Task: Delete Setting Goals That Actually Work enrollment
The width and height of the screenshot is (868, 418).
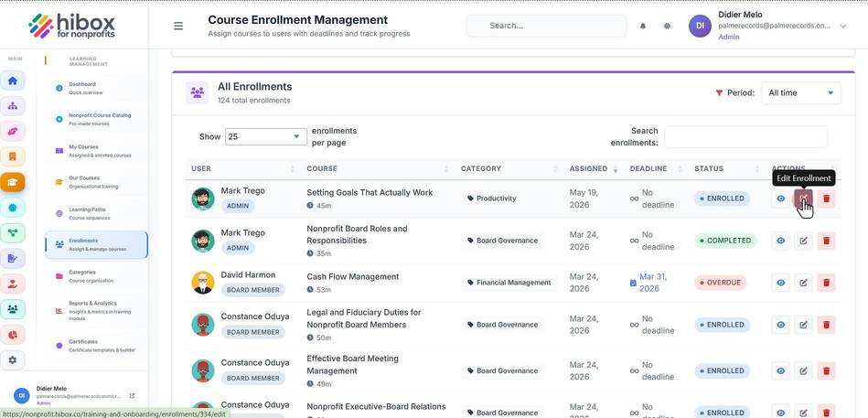Action: tap(827, 198)
